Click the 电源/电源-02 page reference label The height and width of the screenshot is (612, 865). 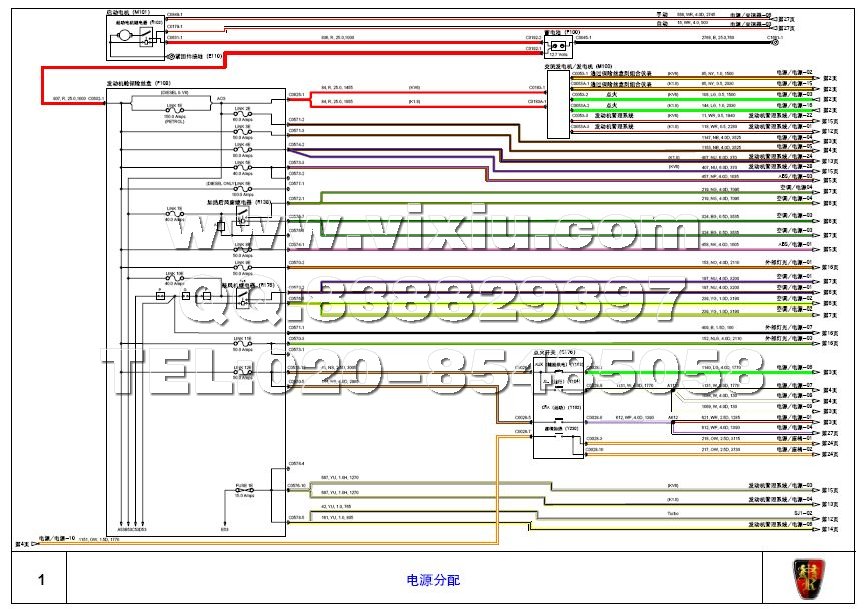pos(795,73)
